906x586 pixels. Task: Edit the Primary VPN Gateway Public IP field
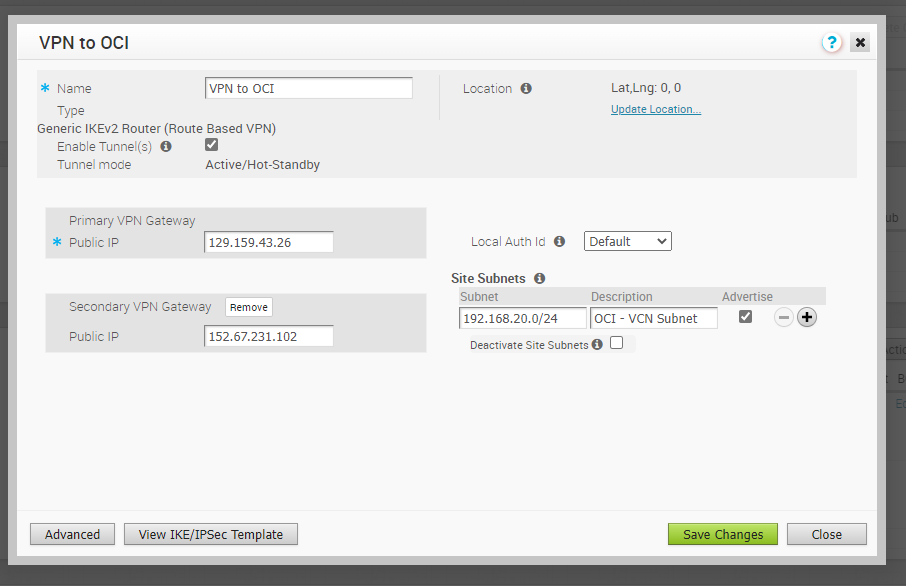(x=269, y=242)
